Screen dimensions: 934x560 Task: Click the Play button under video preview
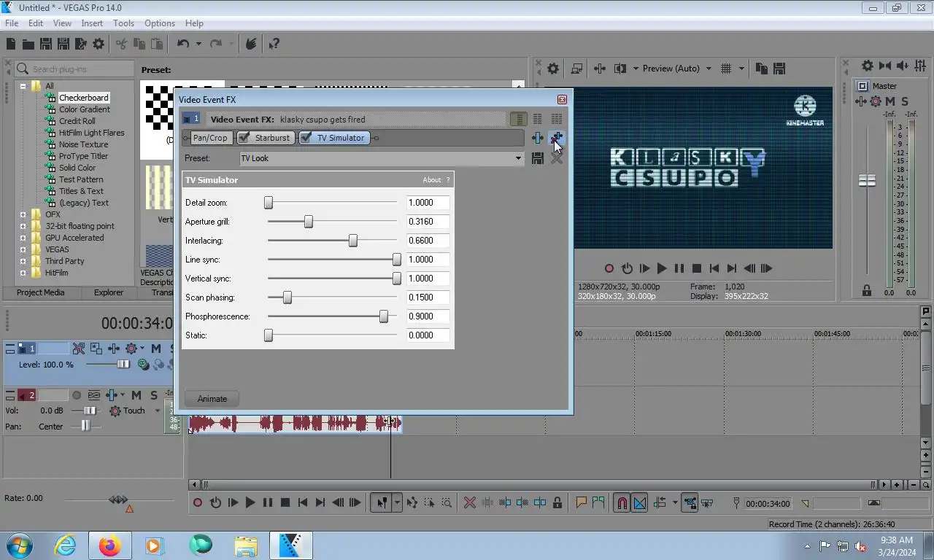[x=662, y=268]
